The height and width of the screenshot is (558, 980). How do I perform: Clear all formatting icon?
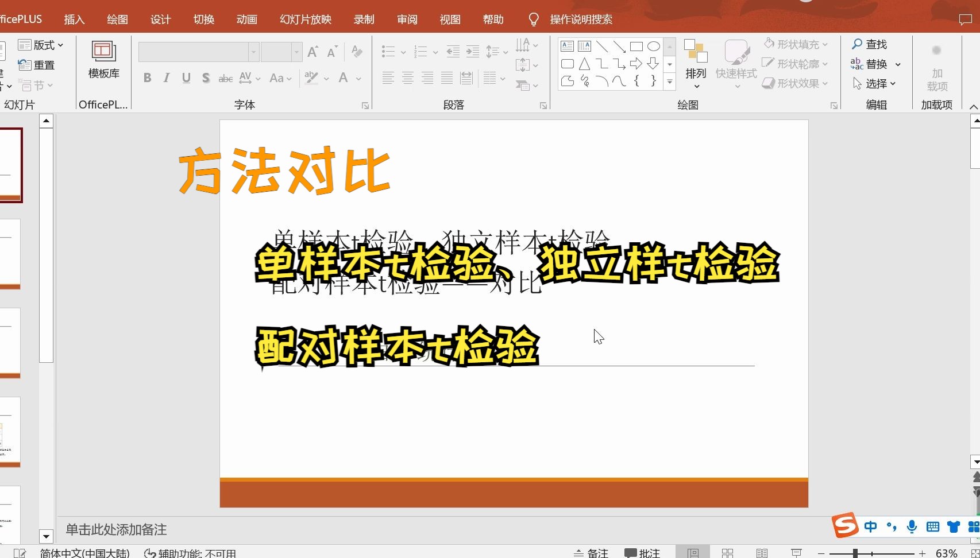(x=357, y=52)
